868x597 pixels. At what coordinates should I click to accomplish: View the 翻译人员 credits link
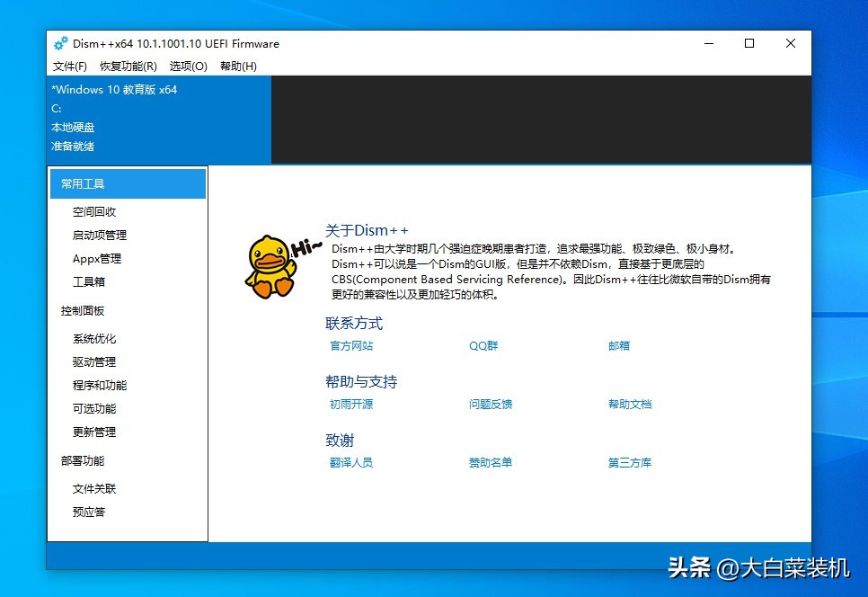click(x=351, y=462)
